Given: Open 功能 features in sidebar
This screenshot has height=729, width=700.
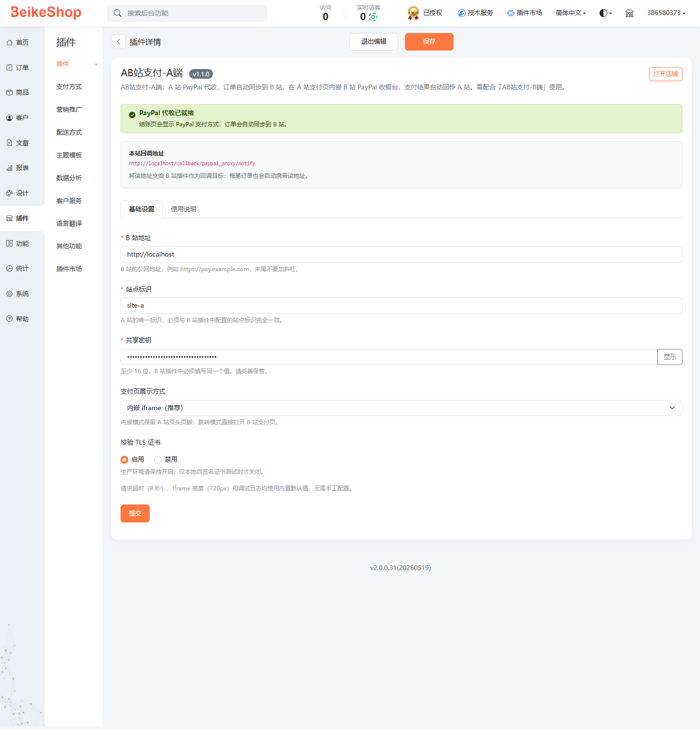Looking at the screenshot, I should point(22,243).
